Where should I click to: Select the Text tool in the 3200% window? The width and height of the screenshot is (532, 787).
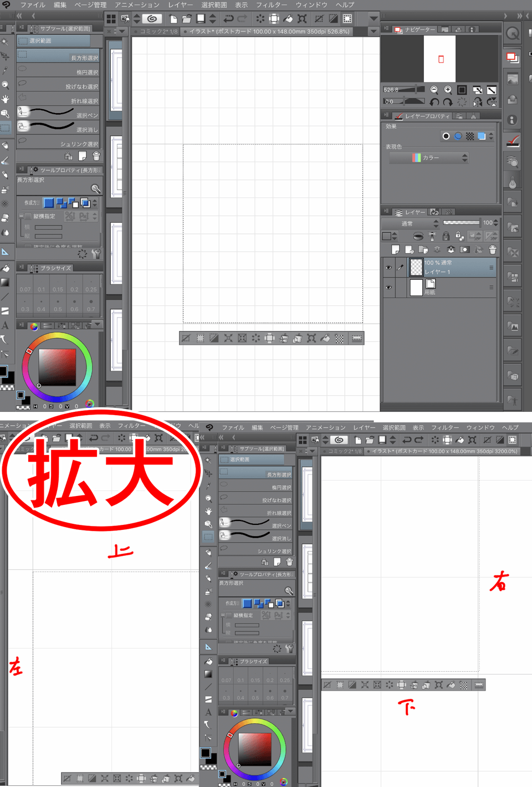(x=208, y=712)
